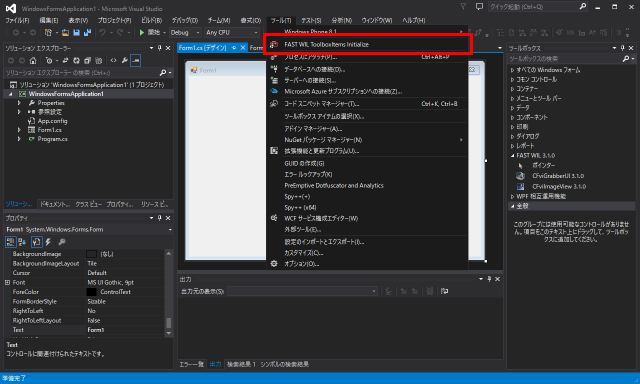
Task: Click the Save icon in the toolbar
Action: point(76,32)
